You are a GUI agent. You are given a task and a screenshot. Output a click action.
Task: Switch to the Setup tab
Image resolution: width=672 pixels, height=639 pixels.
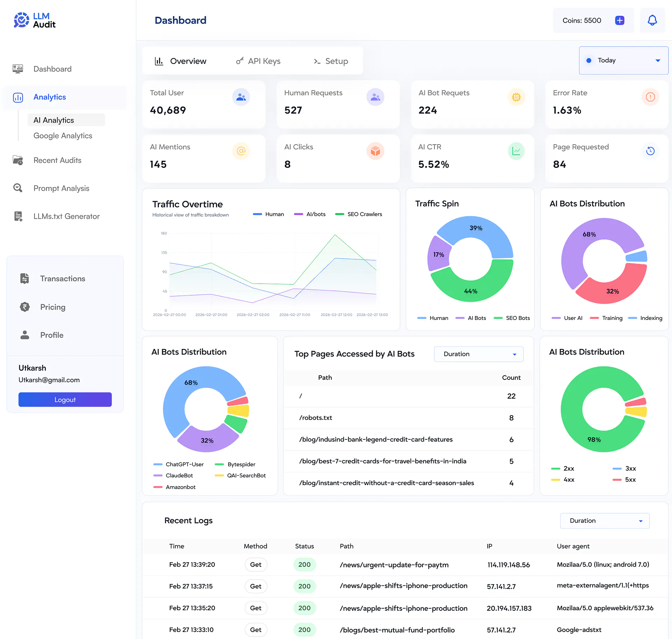pos(331,61)
